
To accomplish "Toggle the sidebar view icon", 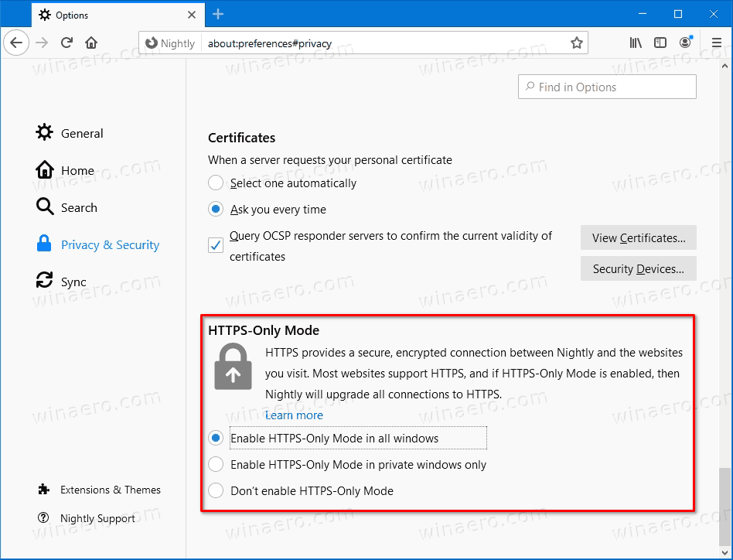I will click(660, 43).
